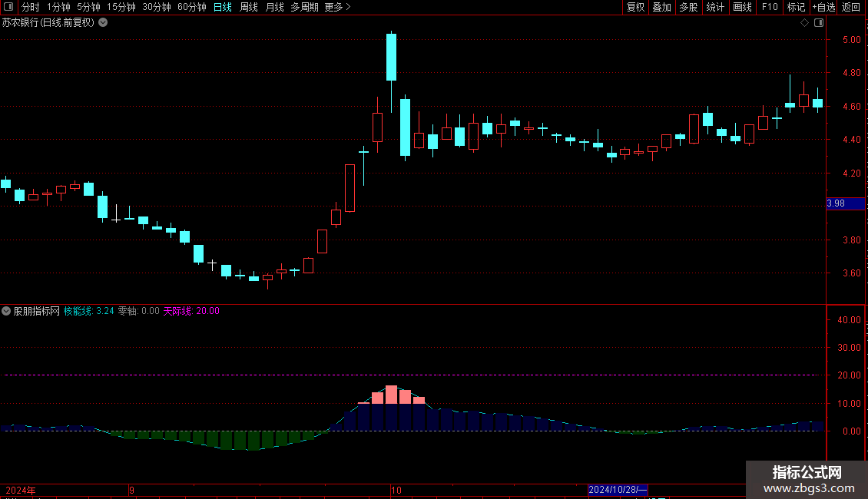The width and height of the screenshot is (868, 499).
Task: Click the 返回 back button
Action: tap(851, 7)
